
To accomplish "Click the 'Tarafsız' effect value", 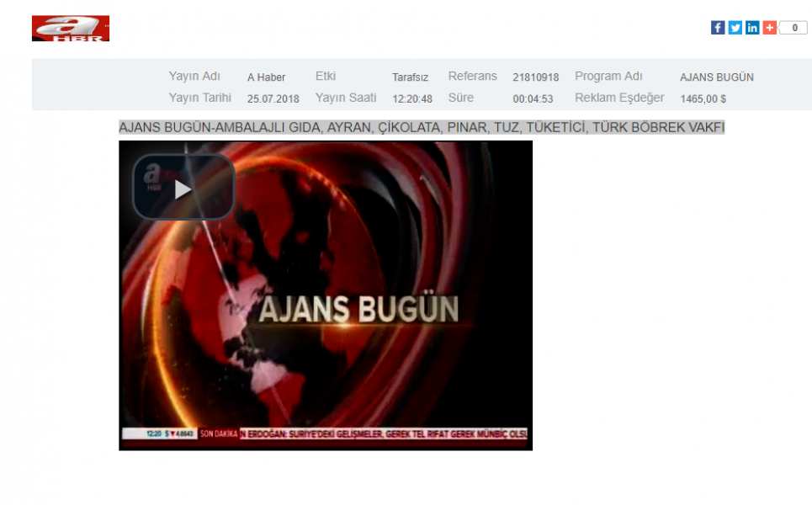I will 410,77.
